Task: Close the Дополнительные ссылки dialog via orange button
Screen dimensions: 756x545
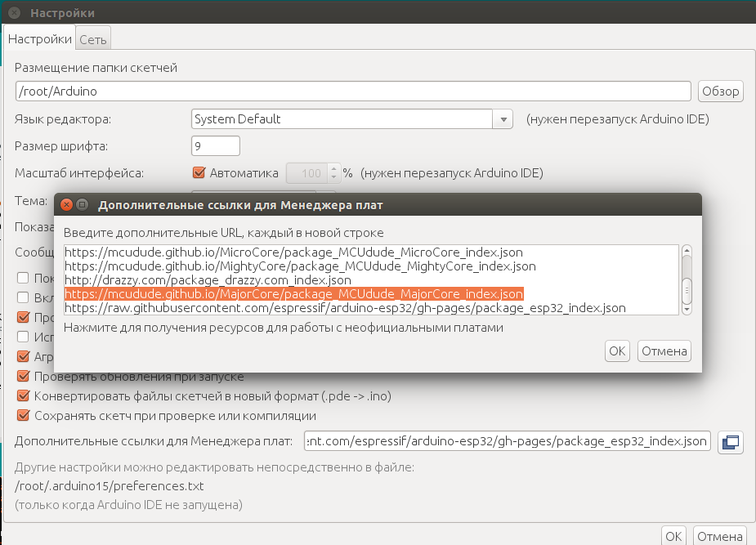Action: coord(67,204)
